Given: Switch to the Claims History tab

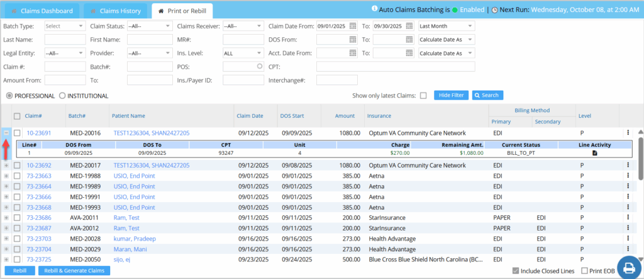Looking at the screenshot, I should [x=115, y=11].
